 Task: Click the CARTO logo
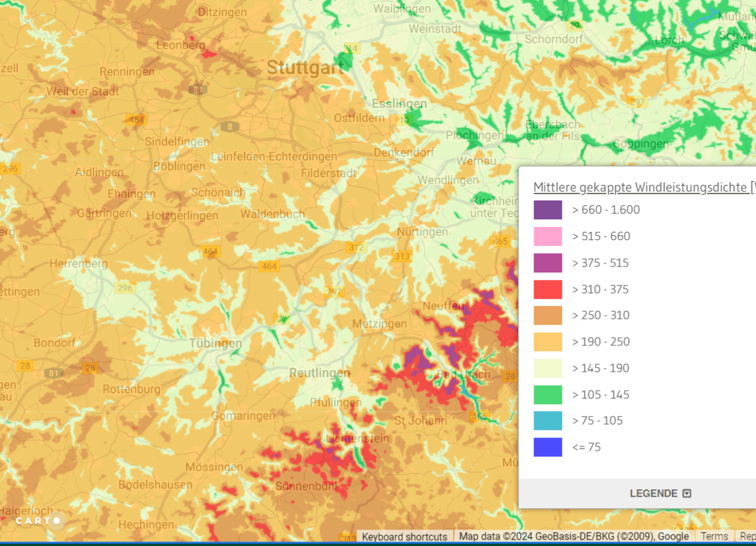point(39,521)
